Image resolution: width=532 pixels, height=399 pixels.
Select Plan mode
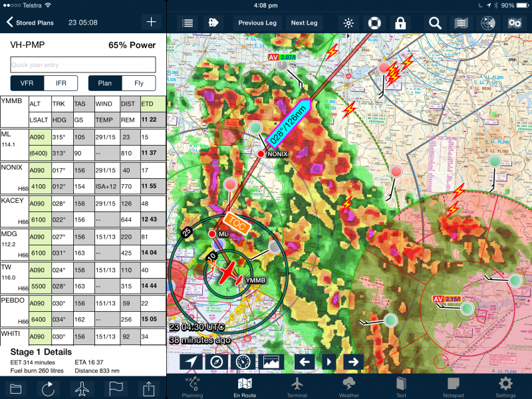[105, 83]
